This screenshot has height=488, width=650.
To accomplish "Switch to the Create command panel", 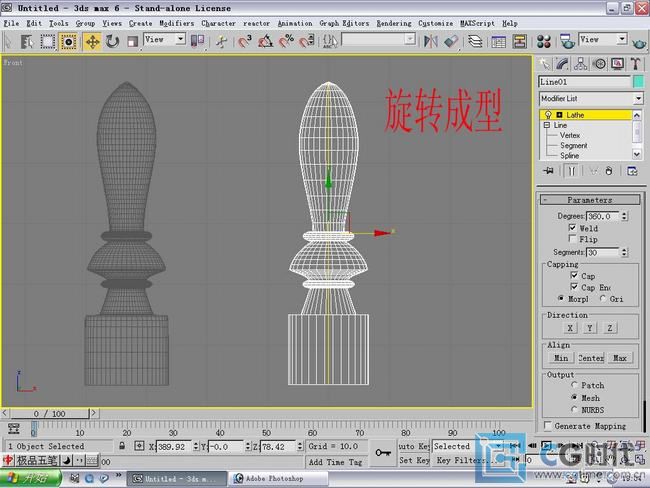I will (544, 64).
